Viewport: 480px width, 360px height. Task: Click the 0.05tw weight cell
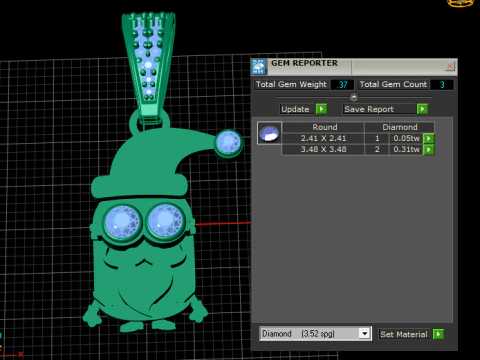click(406, 138)
